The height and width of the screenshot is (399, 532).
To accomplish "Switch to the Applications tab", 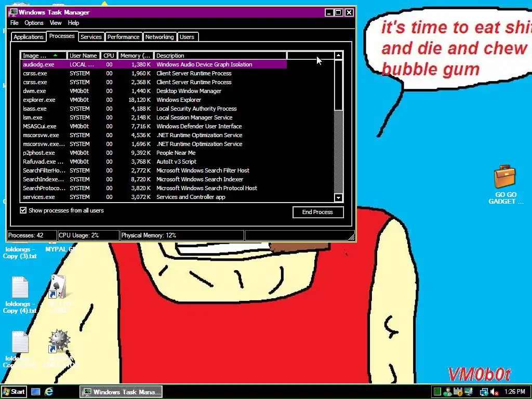I will click(x=29, y=37).
